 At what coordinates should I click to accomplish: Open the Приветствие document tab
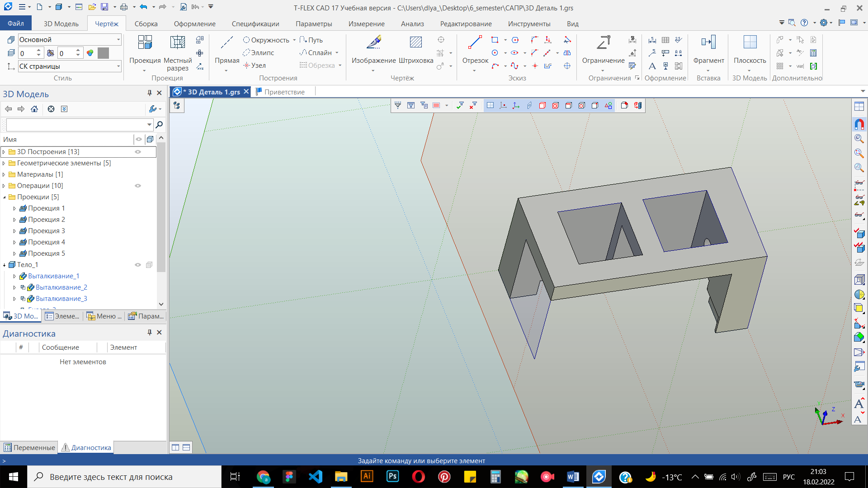click(x=284, y=92)
